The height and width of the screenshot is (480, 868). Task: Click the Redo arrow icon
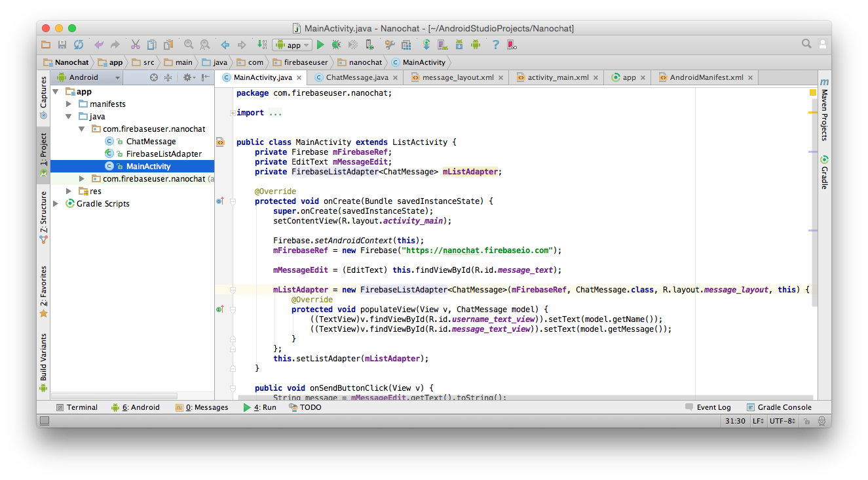click(115, 45)
